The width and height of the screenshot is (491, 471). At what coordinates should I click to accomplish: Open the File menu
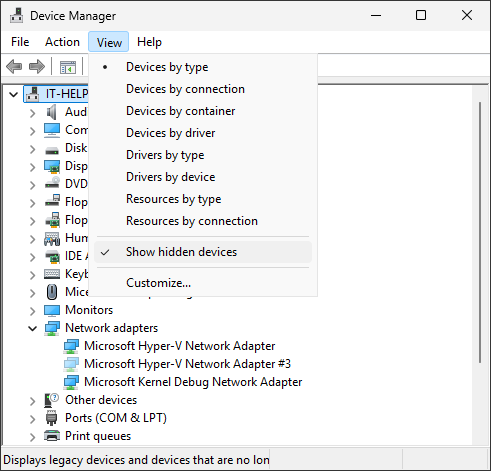pyautogui.click(x=20, y=42)
